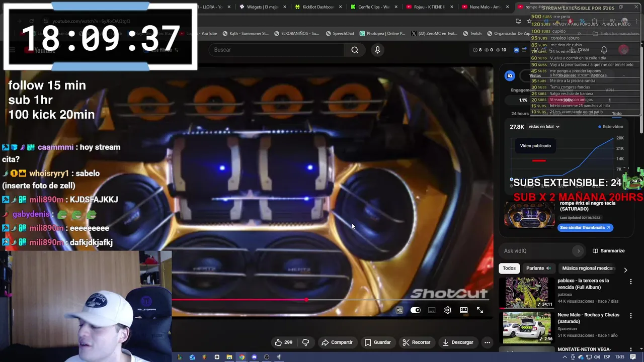Switch to the Cenffe Clips browser tab
The image size is (644, 362).
(372, 7)
